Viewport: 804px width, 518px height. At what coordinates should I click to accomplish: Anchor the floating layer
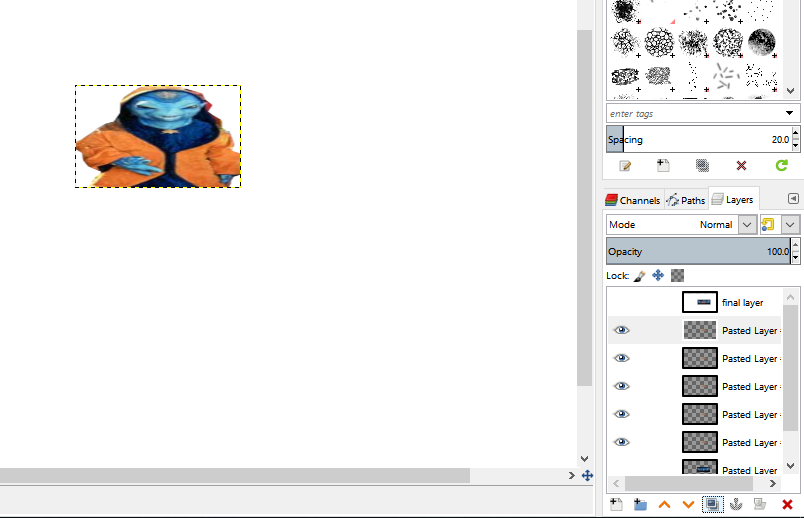coord(736,505)
